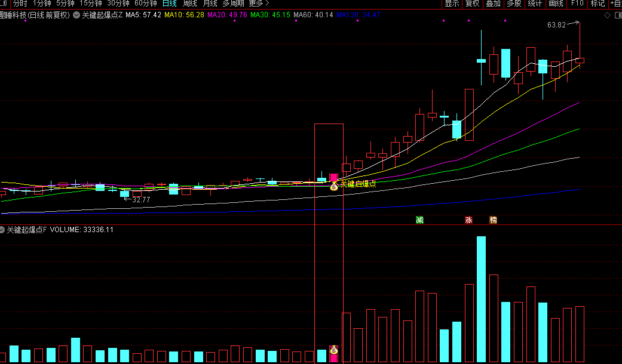Select the 15分钟 period tab

coord(90,4)
